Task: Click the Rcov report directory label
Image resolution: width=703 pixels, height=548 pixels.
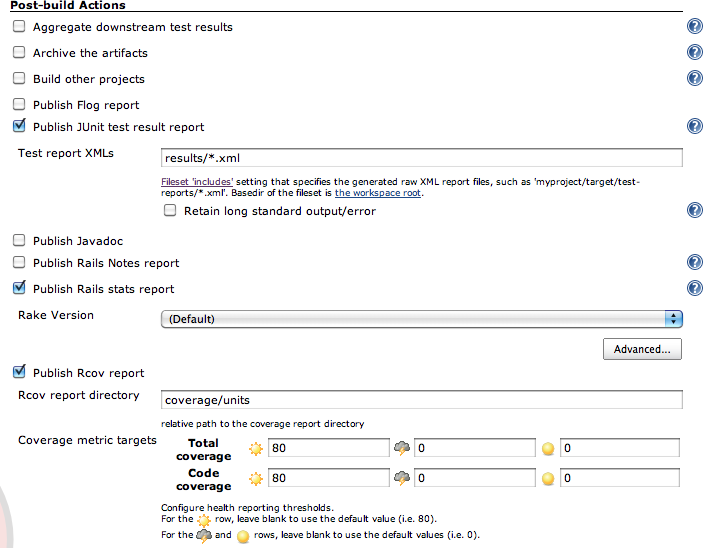Action: (x=78, y=395)
